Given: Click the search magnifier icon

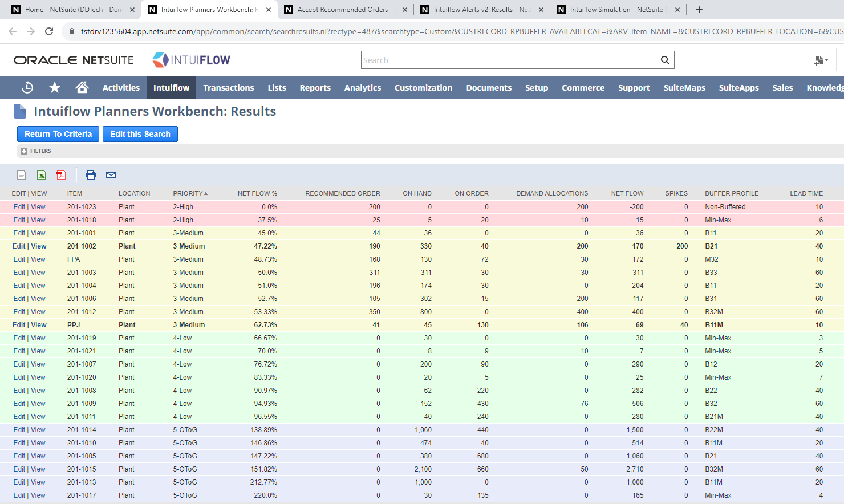Looking at the screenshot, I should coord(665,60).
